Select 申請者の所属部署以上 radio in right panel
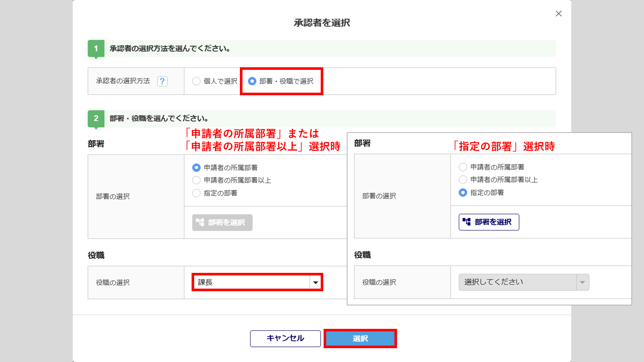 click(x=463, y=180)
